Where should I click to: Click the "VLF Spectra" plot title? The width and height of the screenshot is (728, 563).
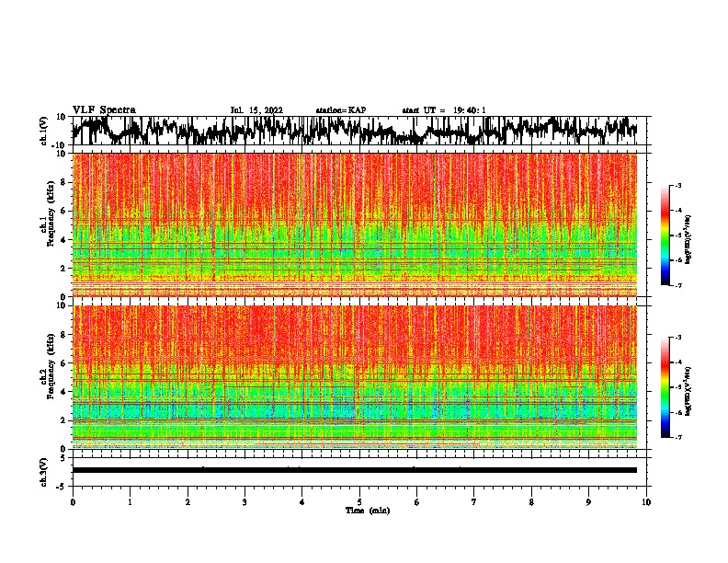coord(104,110)
